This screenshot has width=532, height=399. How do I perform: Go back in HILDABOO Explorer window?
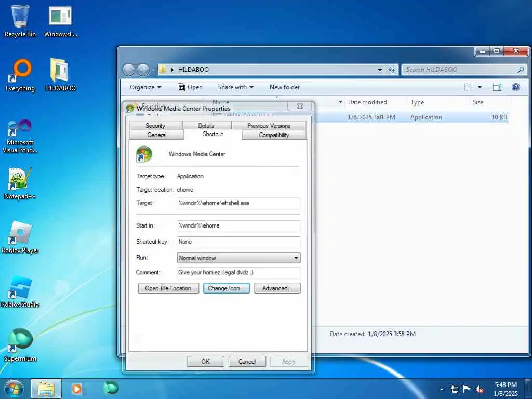pyautogui.click(x=129, y=70)
